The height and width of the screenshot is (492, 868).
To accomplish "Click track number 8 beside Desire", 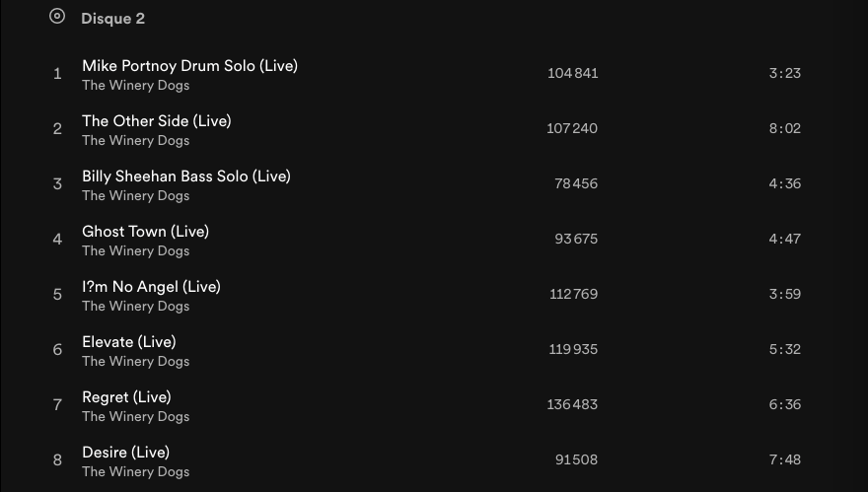I will (x=57, y=460).
